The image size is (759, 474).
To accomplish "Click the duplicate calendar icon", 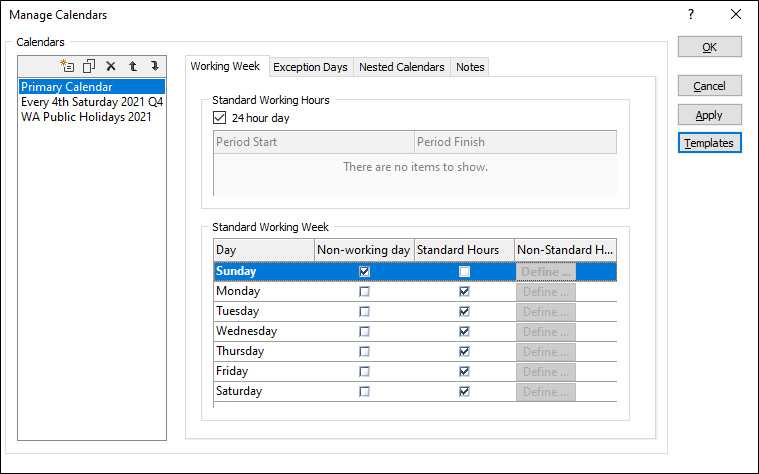I will tap(89, 66).
